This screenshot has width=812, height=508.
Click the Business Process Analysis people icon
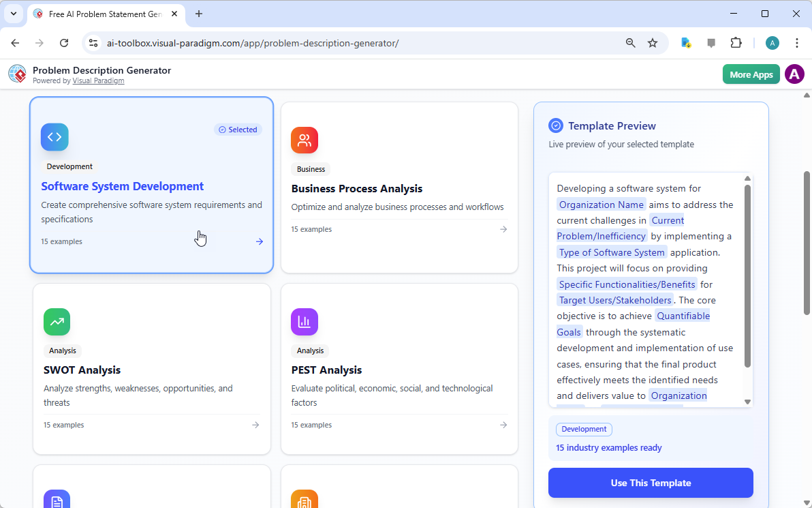pos(304,140)
